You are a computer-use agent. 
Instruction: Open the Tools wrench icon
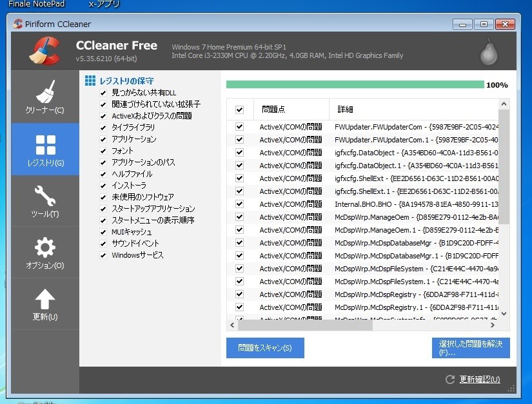(44, 196)
